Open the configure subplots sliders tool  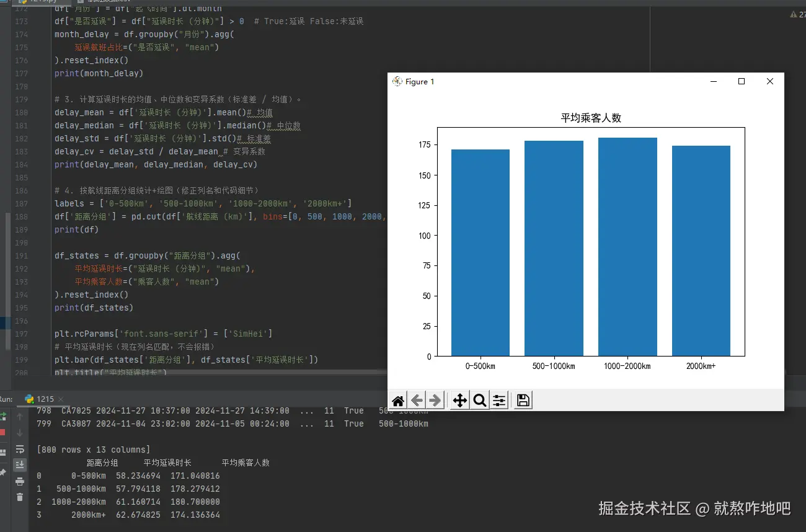pos(499,401)
